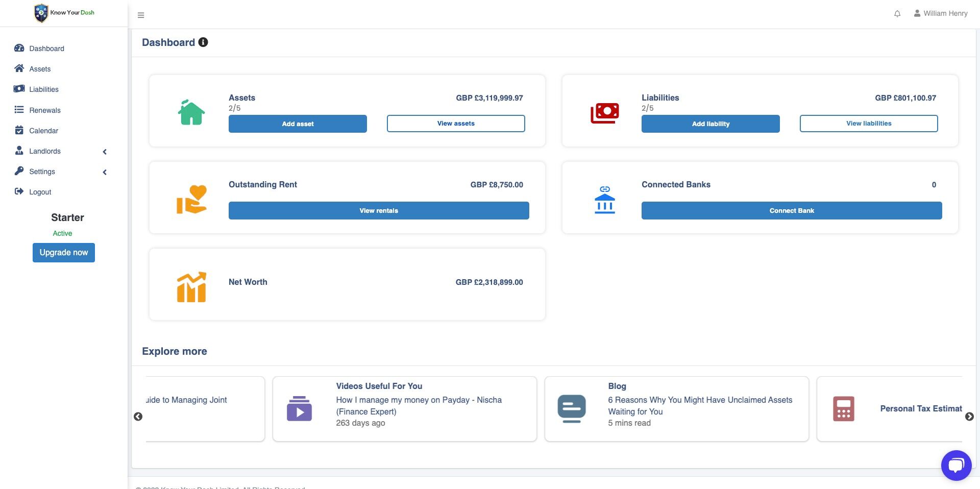Click the Net Worth value GBP £2,318,899.00
This screenshot has height=489, width=980.
[489, 282]
